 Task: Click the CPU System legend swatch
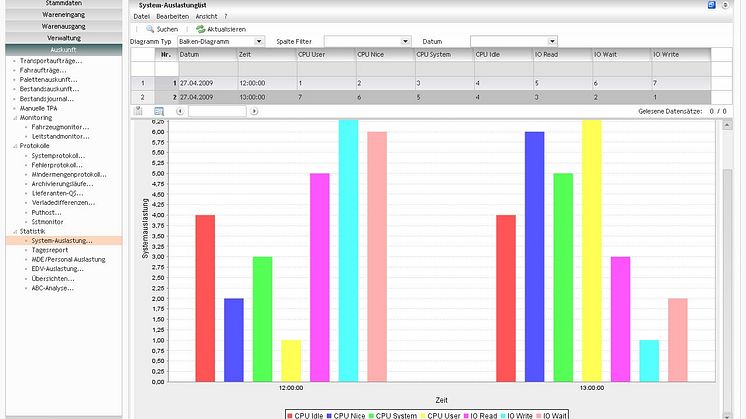(371, 416)
